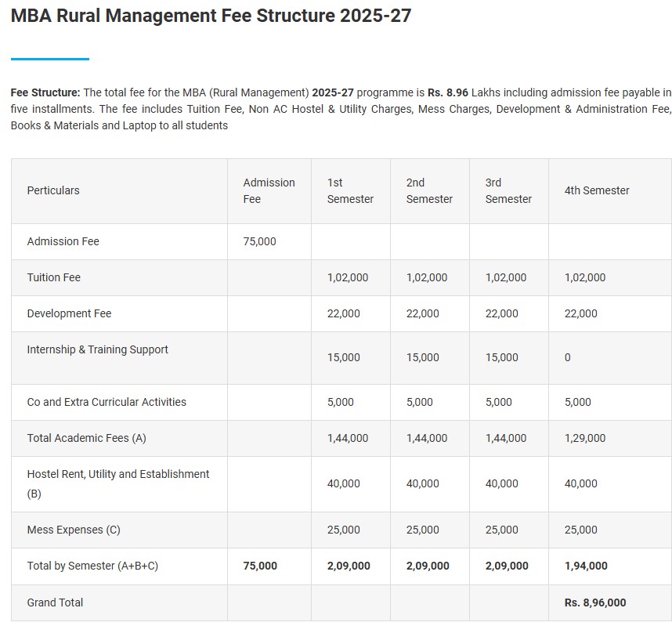
Task: Click the MBA Rural Management Fee Structure heading
Action: click(x=210, y=16)
